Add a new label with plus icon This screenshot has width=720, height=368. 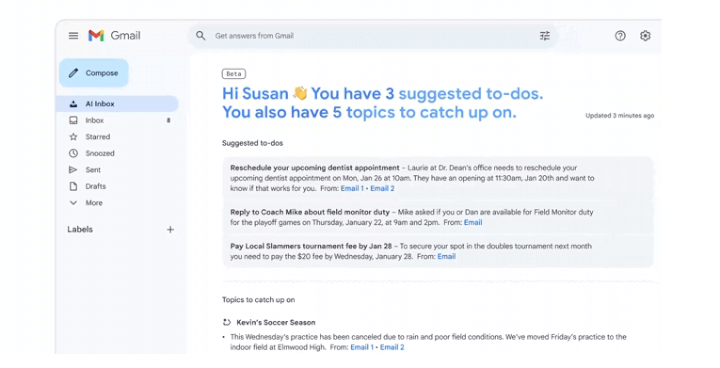pyautogui.click(x=170, y=229)
